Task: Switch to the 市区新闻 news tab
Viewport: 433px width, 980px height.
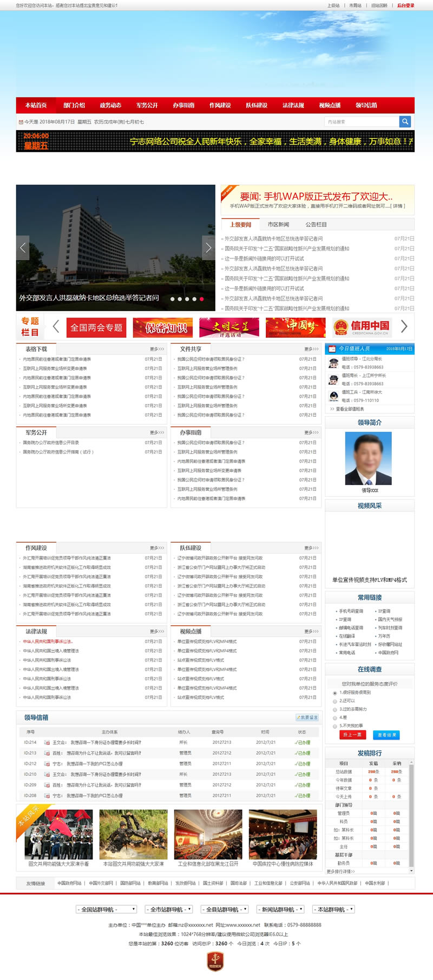Action: pos(278,225)
